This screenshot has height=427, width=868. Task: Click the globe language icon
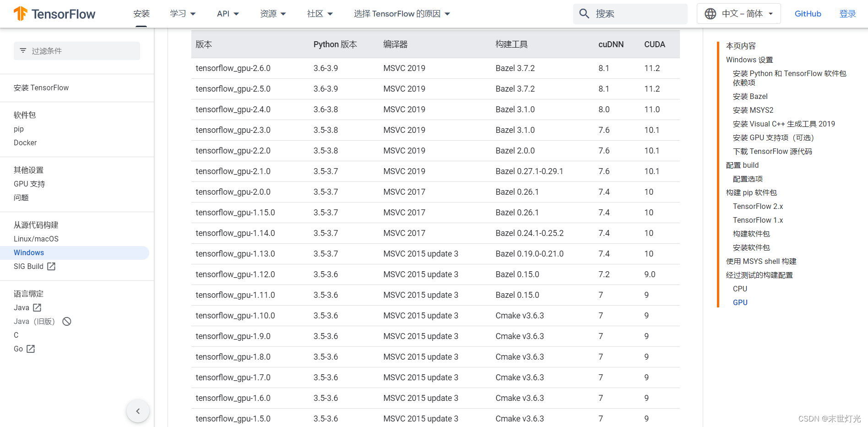coord(711,14)
